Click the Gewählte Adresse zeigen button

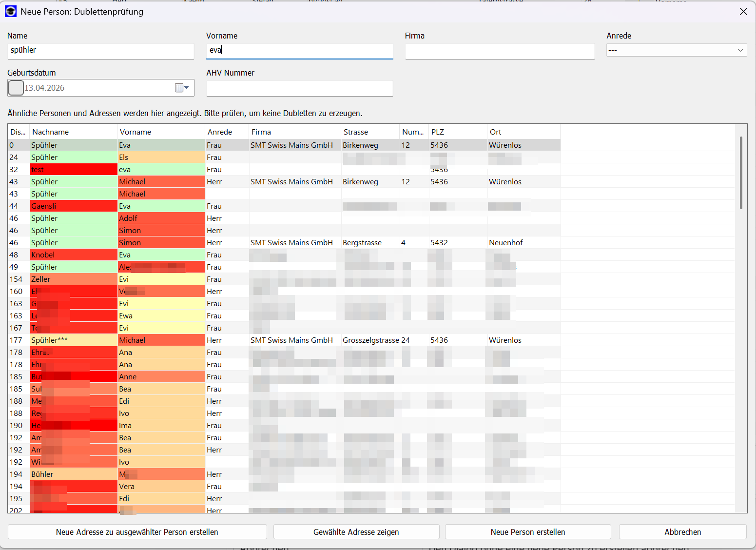coord(356,532)
